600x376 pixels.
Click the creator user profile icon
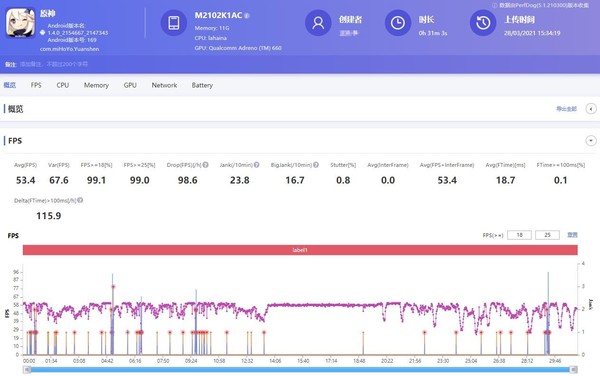pyautogui.click(x=318, y=23)
